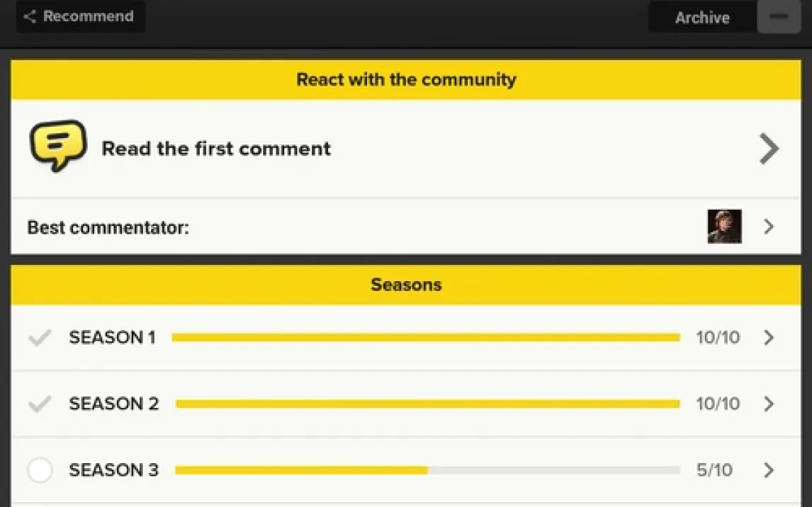
Task: Toggle the Season 1 watched checkmark
Action: (40, 338)
